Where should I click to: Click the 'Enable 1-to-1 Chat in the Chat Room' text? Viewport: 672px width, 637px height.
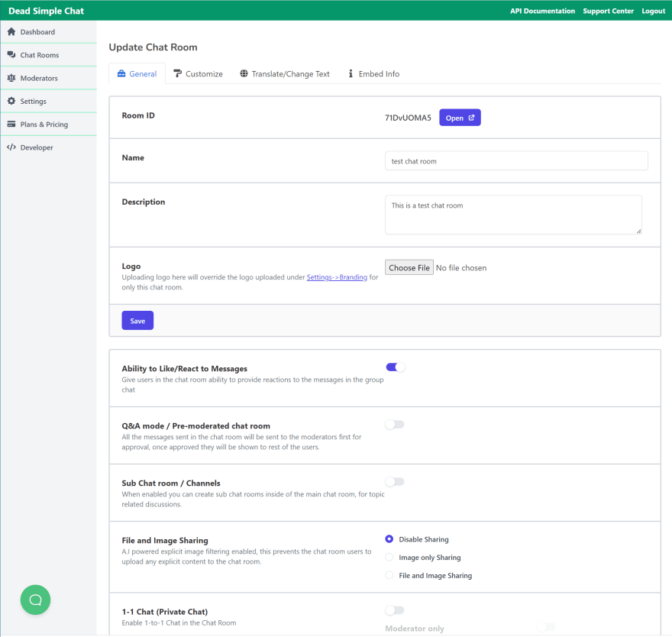(179, 622)
